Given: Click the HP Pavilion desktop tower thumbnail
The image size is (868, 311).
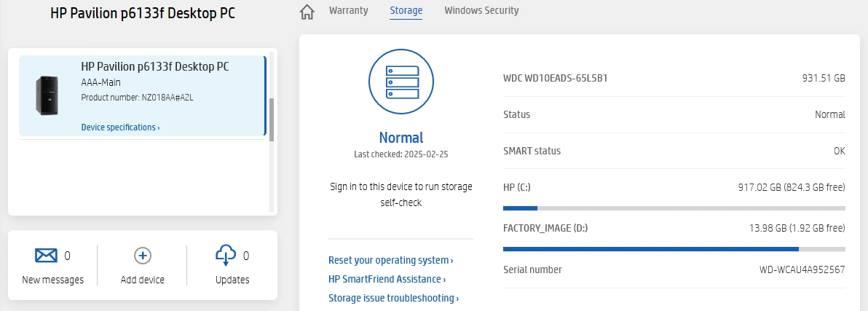Looking at the screenshot, I should (47, 95).
